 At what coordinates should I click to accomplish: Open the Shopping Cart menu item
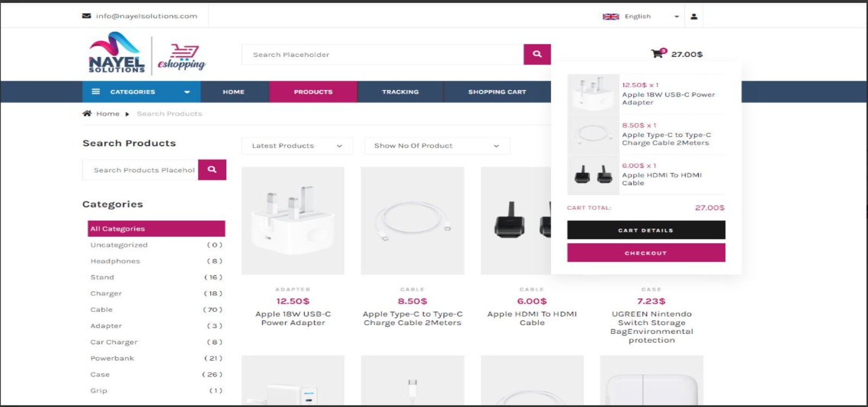pos(497,92)
